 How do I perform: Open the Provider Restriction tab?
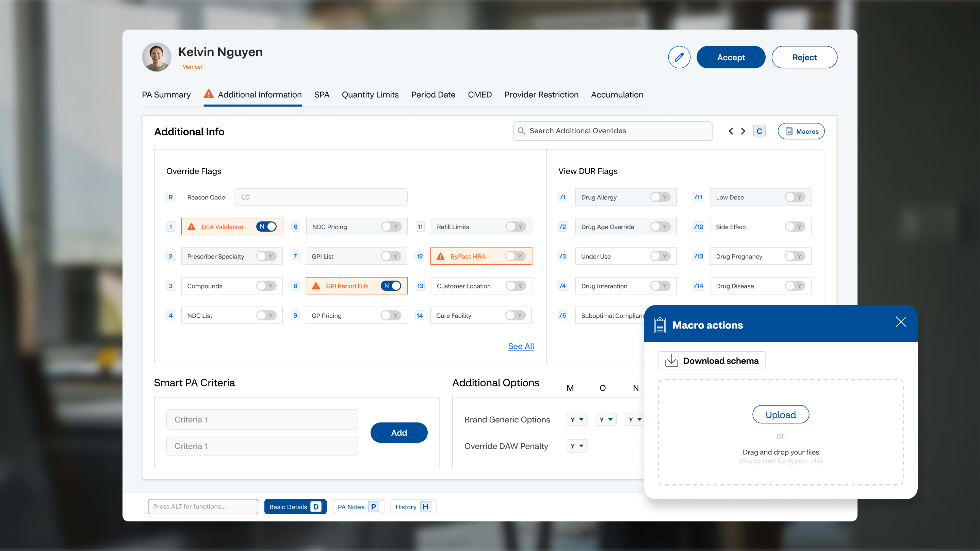[541, 95]
